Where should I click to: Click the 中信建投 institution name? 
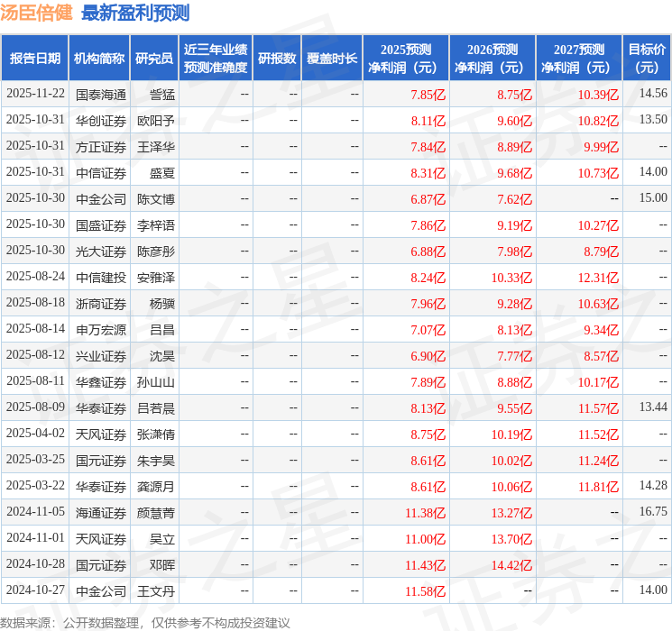(101, 278)
